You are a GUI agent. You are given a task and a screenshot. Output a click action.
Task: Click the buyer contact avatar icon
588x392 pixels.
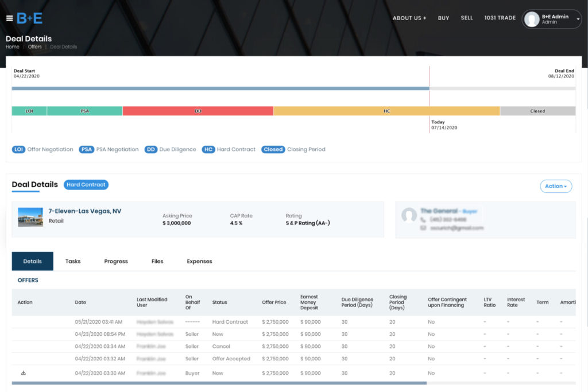pos(409,216)
